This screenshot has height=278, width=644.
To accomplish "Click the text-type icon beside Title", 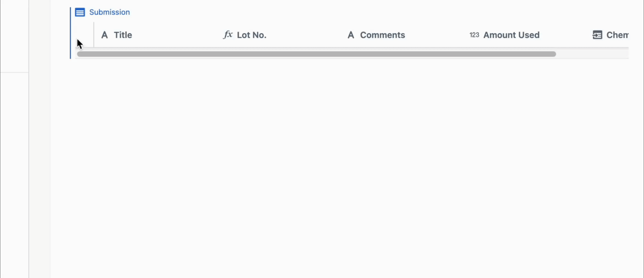I will point(104,35).
